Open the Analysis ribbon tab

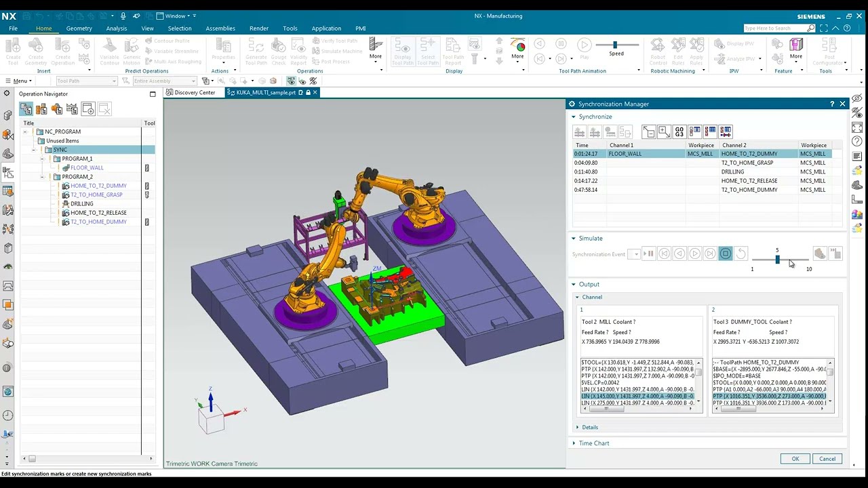point(116,28)
